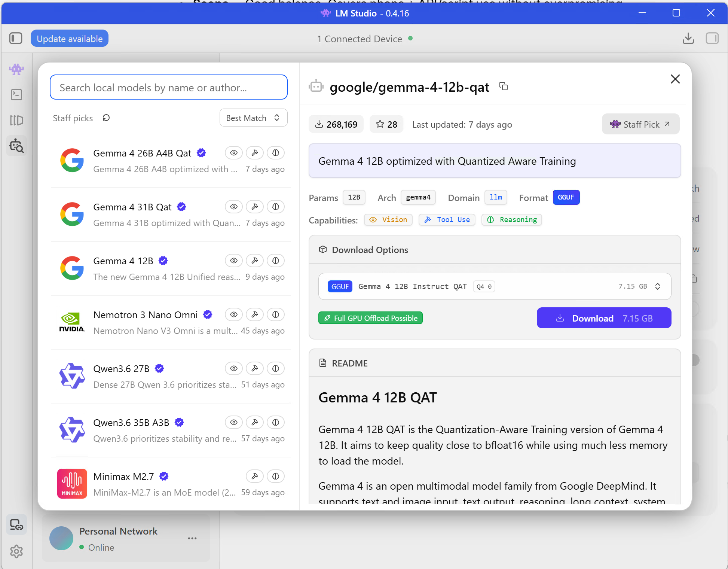The height and width of the screenshot is (569, 728).
Task: Click the tool use icon on Qwen3.6 35B A3B
Action: click(255, 422)
